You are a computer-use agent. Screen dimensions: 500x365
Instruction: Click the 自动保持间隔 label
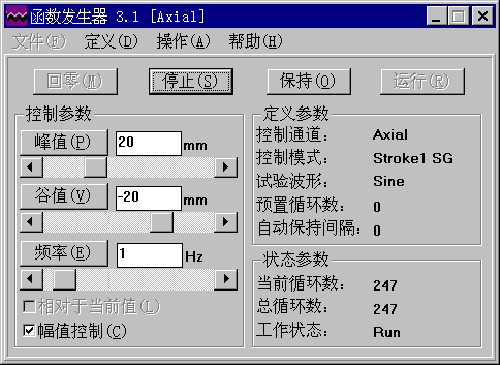(x=309, y=228)
